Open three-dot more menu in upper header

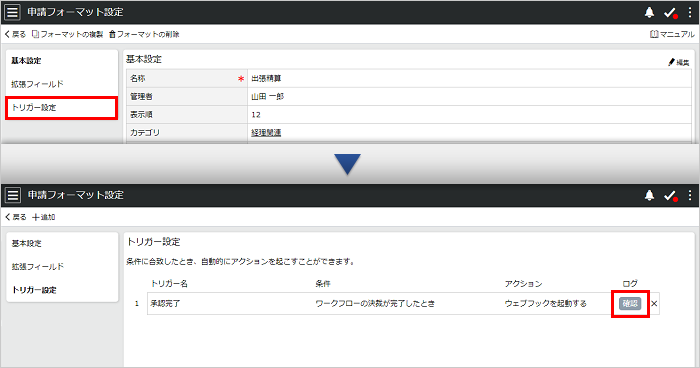tap(690, 13)
